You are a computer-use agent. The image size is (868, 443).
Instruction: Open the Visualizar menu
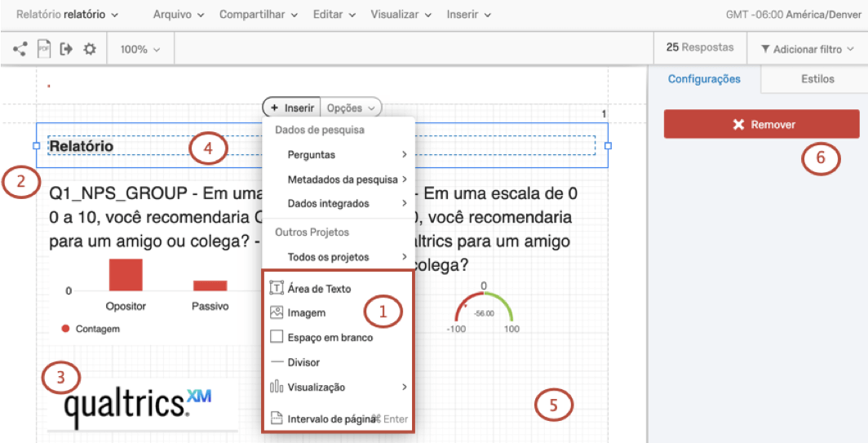pos(401,15)
